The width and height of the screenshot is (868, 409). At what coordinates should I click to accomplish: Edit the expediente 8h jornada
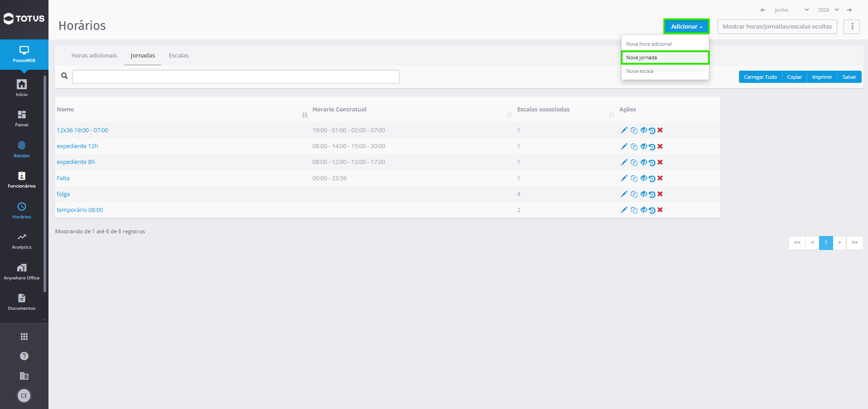tap(624, 162)
